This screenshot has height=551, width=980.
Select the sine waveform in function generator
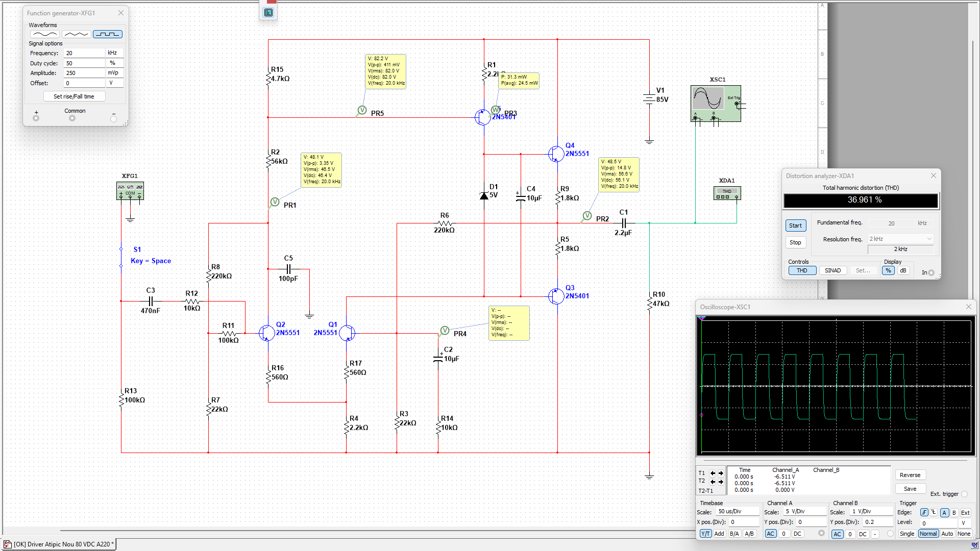tap(45, 34)
